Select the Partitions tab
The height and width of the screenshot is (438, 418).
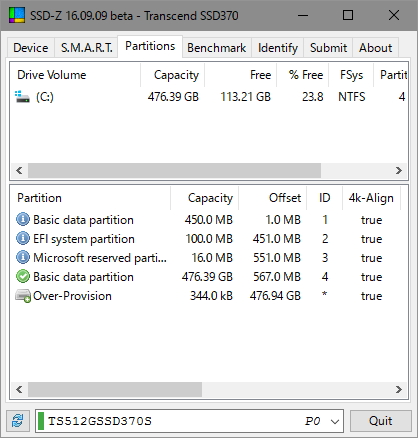click(x=150, y=46)
